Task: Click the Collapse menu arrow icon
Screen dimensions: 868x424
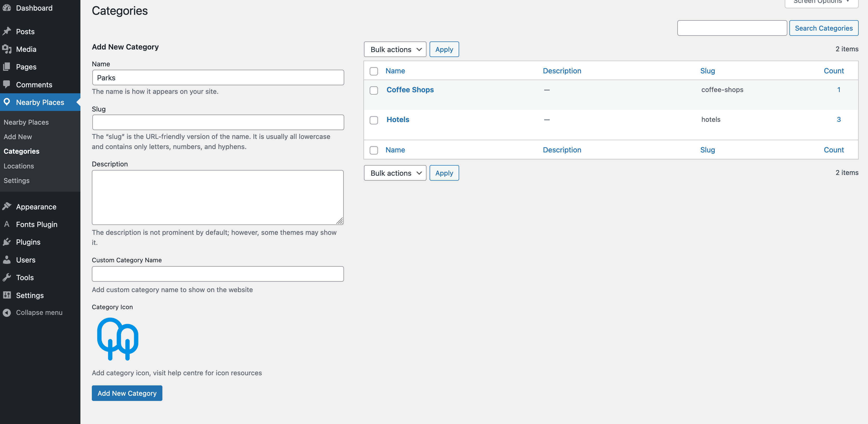Action: point(7,313)
